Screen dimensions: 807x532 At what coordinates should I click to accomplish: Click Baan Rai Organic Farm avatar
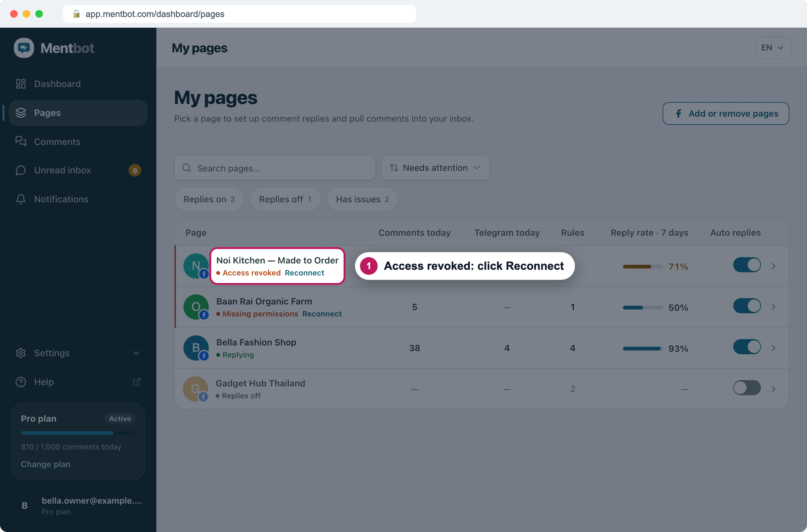tap(196, 307)
